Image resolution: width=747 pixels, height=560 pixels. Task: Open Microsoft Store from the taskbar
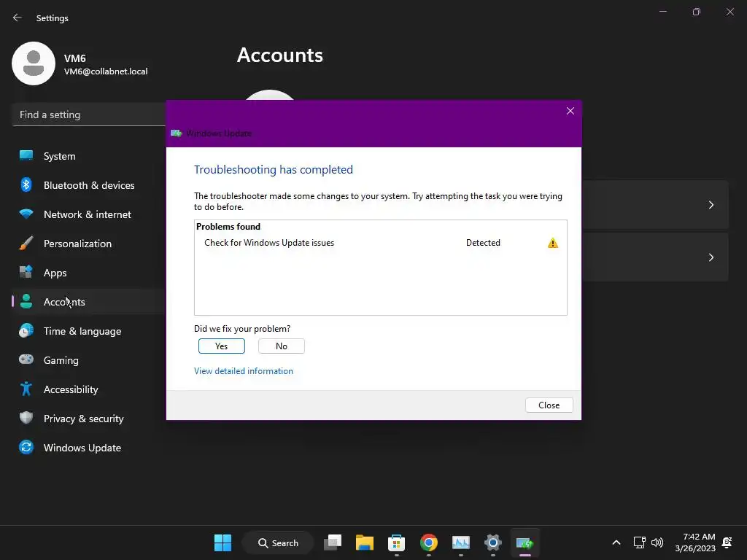click(x=396, y=542)
